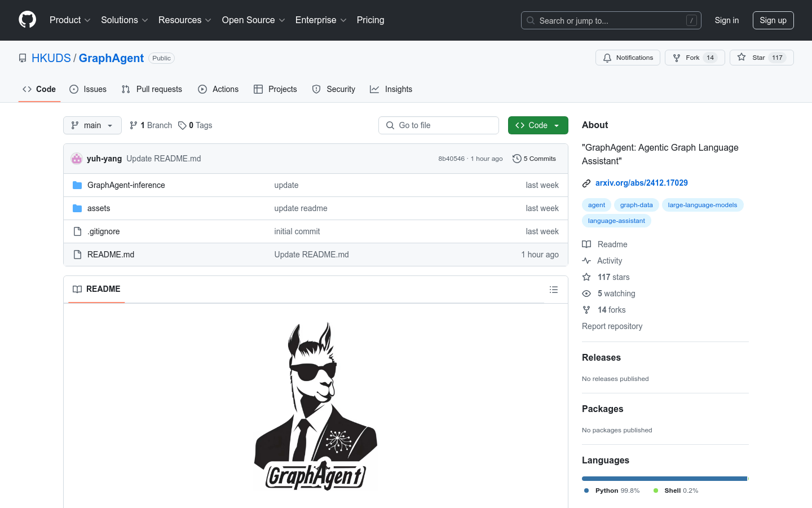
Task: Open the GraphAgent-inference folder
Action: click(x=126, y=185)
